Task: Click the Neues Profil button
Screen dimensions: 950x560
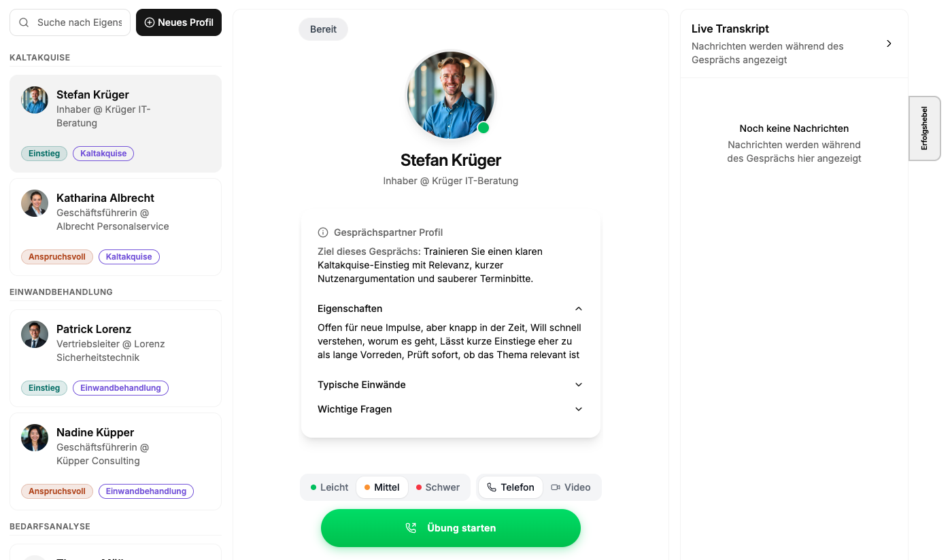Action: point(179,22)
